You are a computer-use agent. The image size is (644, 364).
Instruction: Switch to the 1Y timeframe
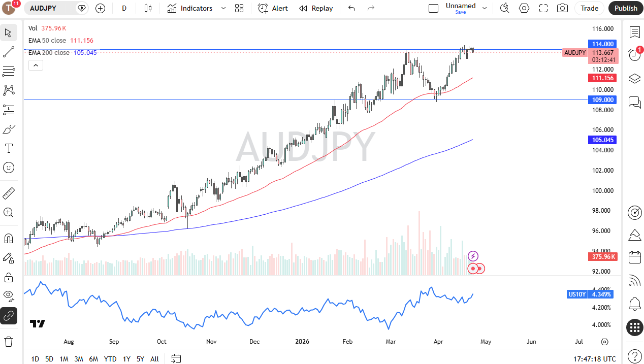[126, 359]
